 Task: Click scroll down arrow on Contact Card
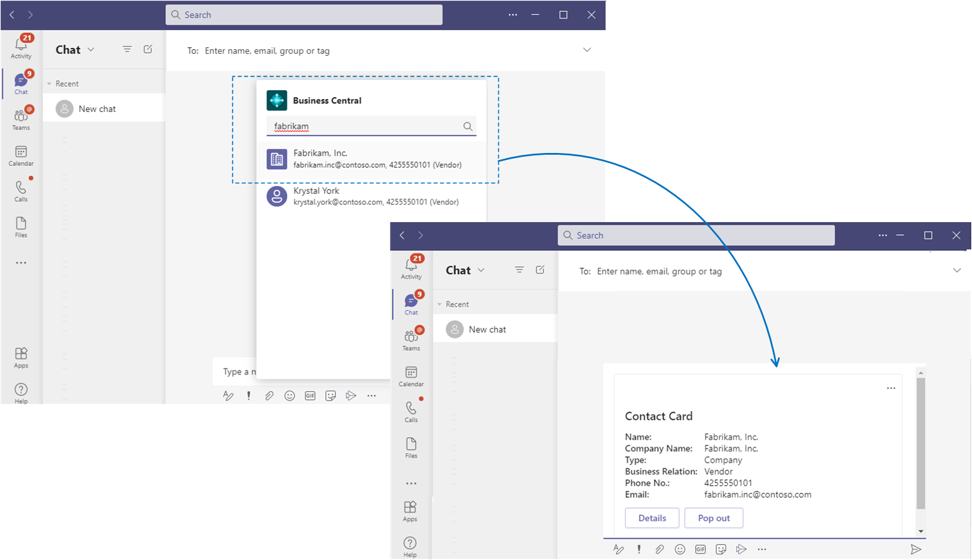tap(921, 531)
